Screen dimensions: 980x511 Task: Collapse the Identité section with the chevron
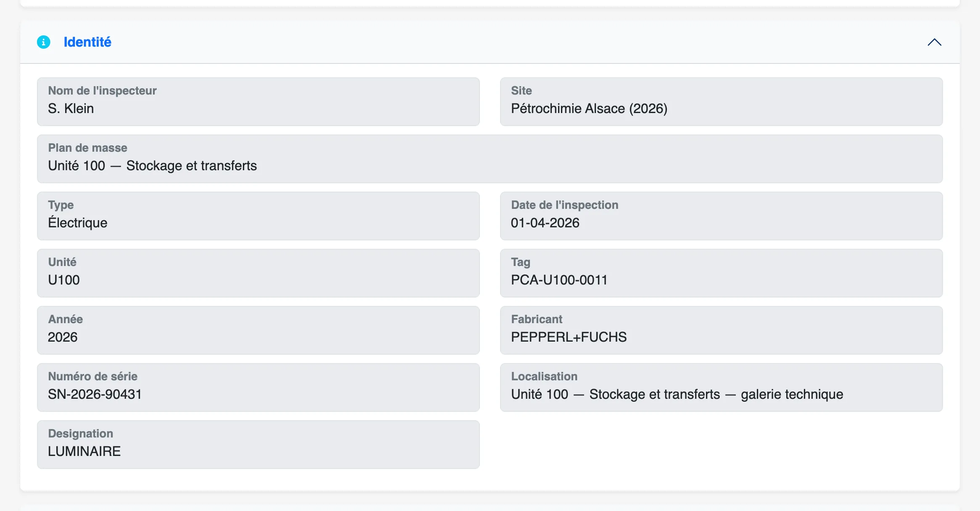[934, 42]
